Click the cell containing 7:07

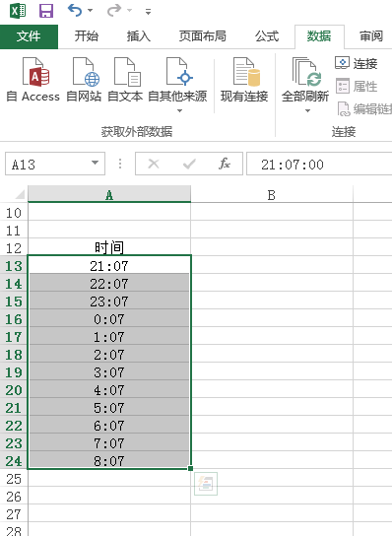(109, 443)
